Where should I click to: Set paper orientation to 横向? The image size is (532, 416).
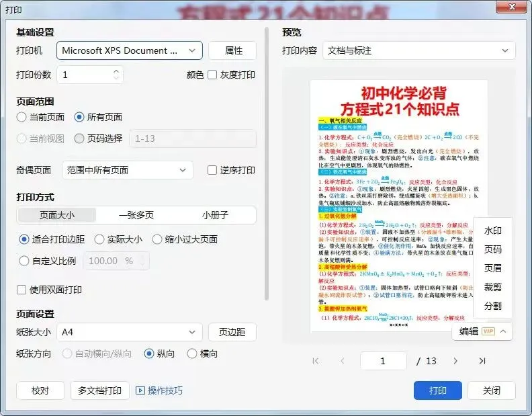pos(192,353)
